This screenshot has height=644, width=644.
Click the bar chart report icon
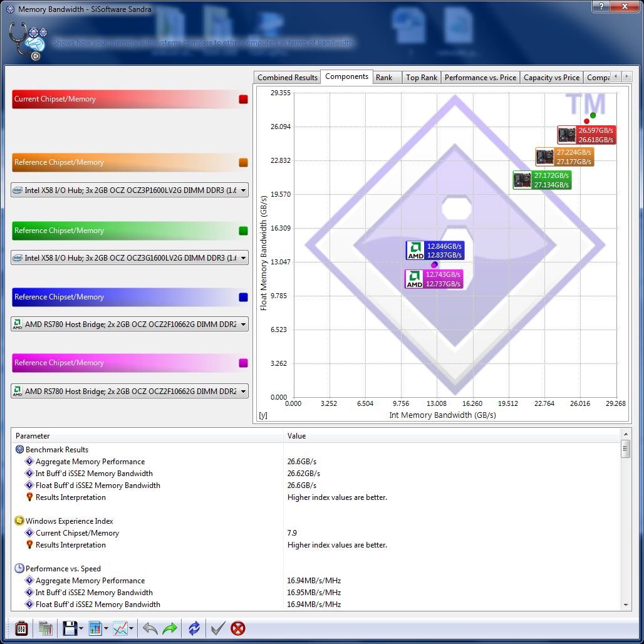tap(95, 628)
